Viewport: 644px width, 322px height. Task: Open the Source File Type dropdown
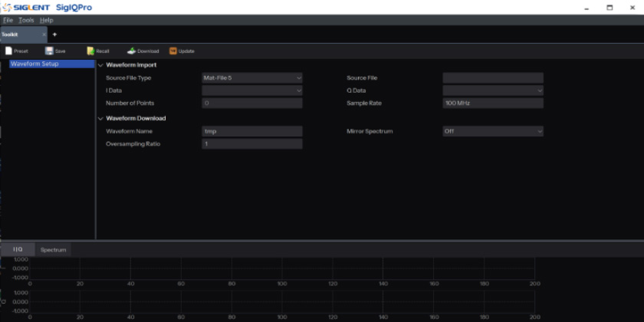click(252, 78)
